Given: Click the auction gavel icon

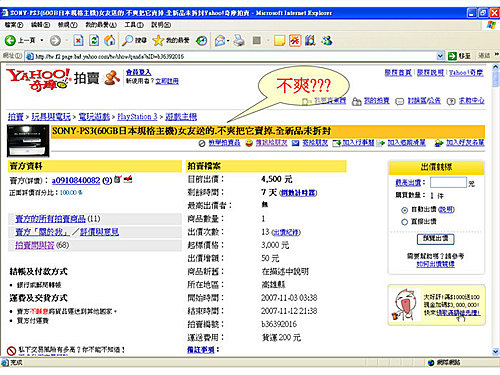Looking at the screenshot, I should pyautogui.click(x=112, y=78).
